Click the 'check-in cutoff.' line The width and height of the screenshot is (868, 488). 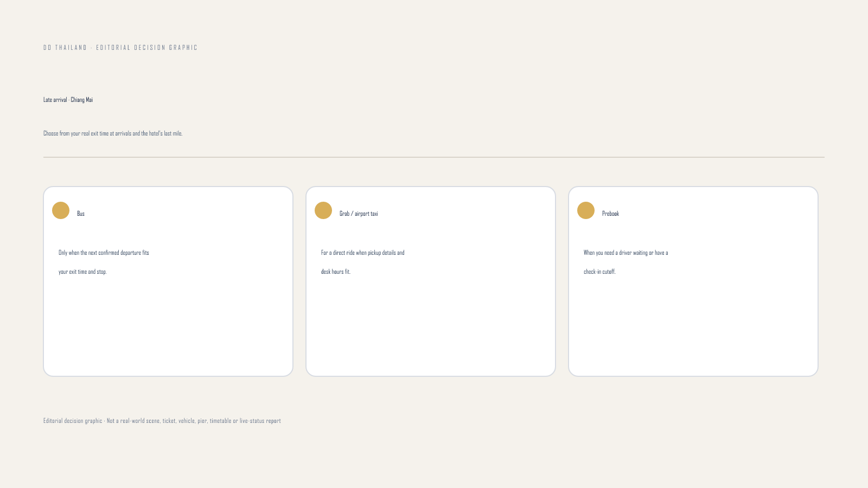[599, 272]
